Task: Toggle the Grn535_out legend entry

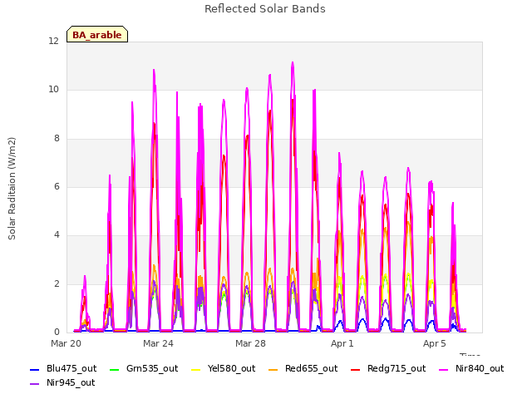Action: (x=144, y=368)
